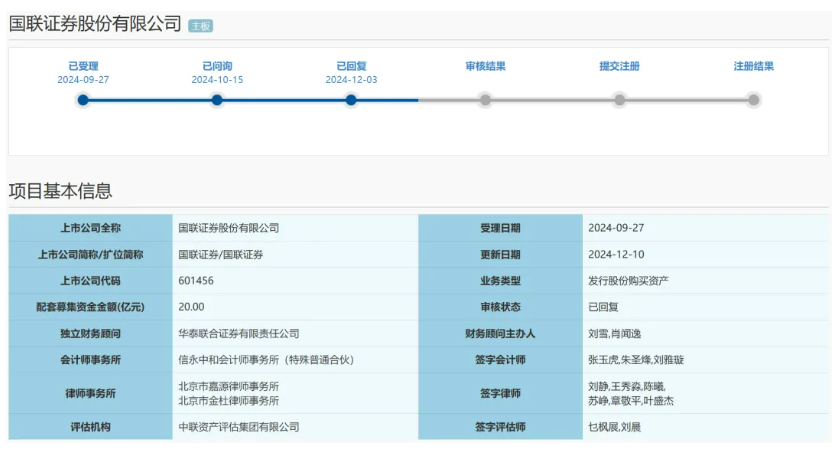The image size is (840, 451).
Task: Click 北京市嘉源律师事务所
Action: pyautogui.click(x=229, y=386)
